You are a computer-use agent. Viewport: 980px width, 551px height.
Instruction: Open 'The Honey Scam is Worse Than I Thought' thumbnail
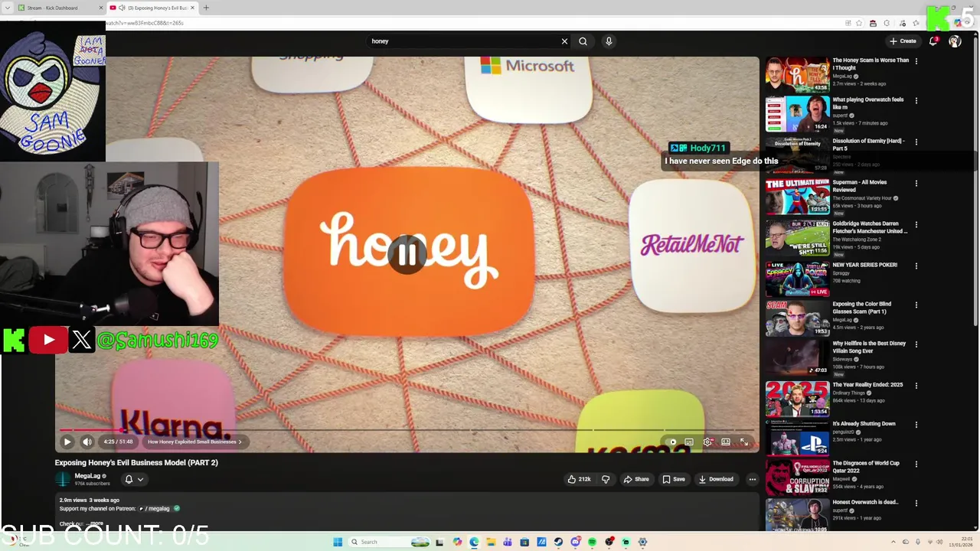(x=797, y=75)
